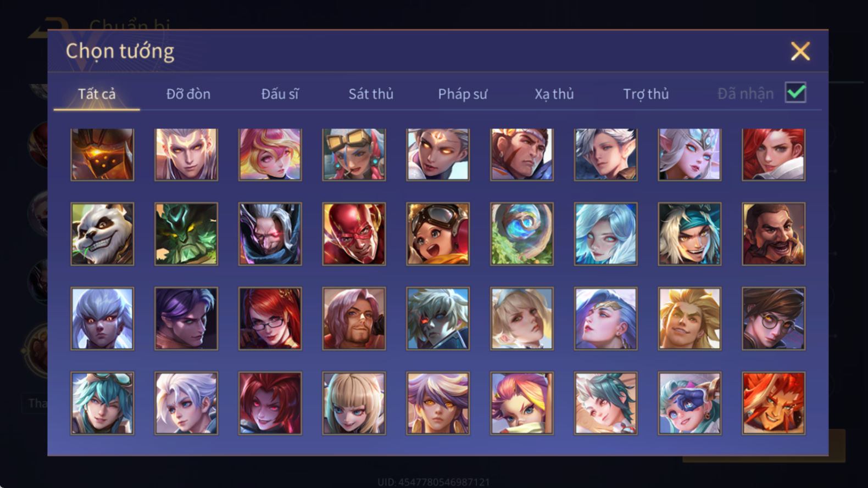Open the Đấu sĩ tab
The image size is (868, 488).
click(x=280, y=94)
